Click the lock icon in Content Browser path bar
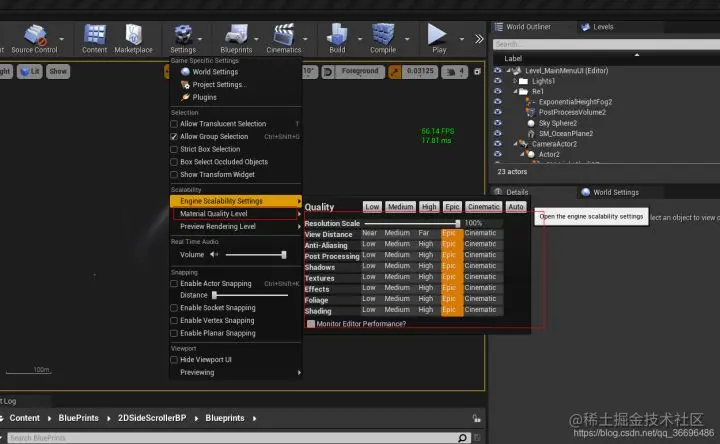The image size is (720, 444). click(477, 418)
